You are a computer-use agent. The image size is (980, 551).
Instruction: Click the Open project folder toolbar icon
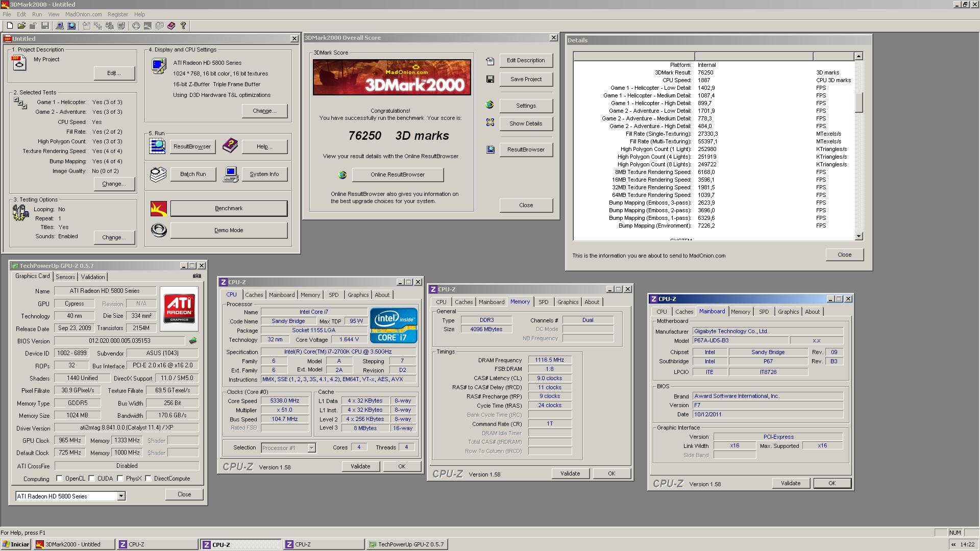click(x=21, y=26)
